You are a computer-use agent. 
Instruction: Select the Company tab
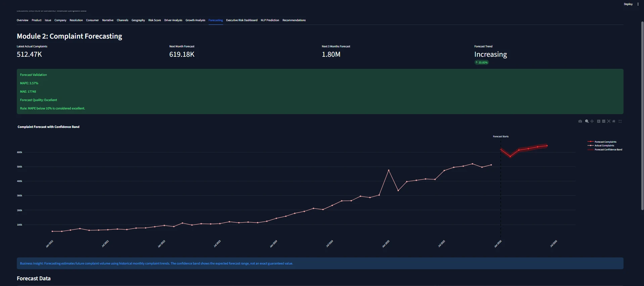pyautogui.click(x=60, y=20)
